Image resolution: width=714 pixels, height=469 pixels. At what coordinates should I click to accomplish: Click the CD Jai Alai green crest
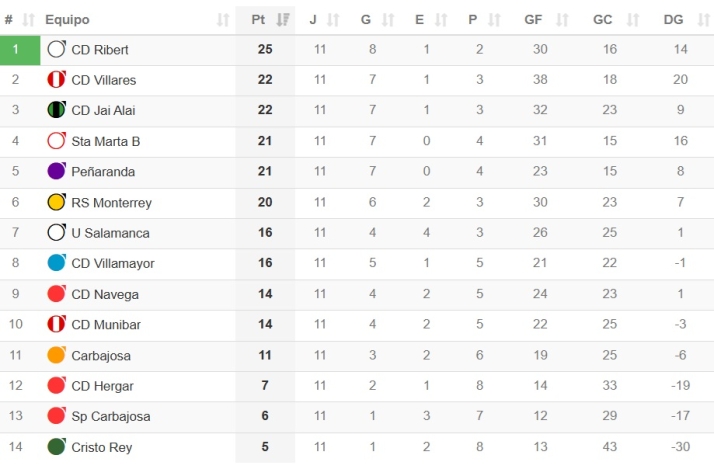point(57,110)
